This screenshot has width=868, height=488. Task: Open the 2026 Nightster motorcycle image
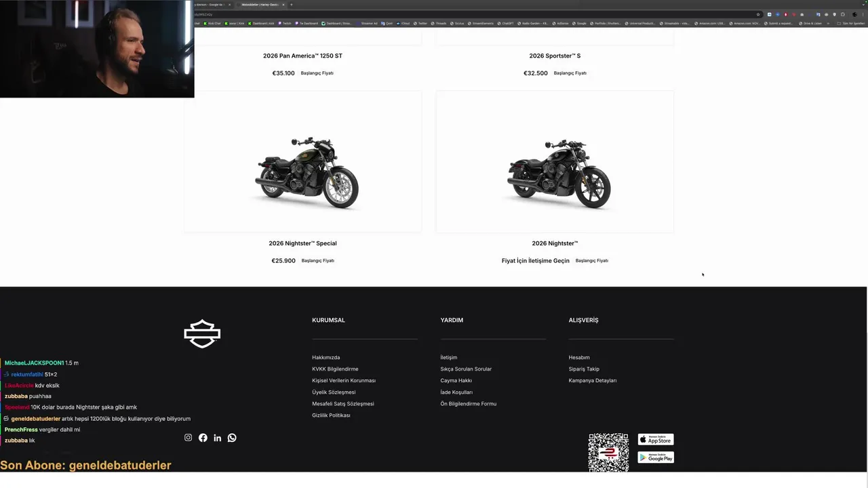pyautogui.click(x=555, y=161)
